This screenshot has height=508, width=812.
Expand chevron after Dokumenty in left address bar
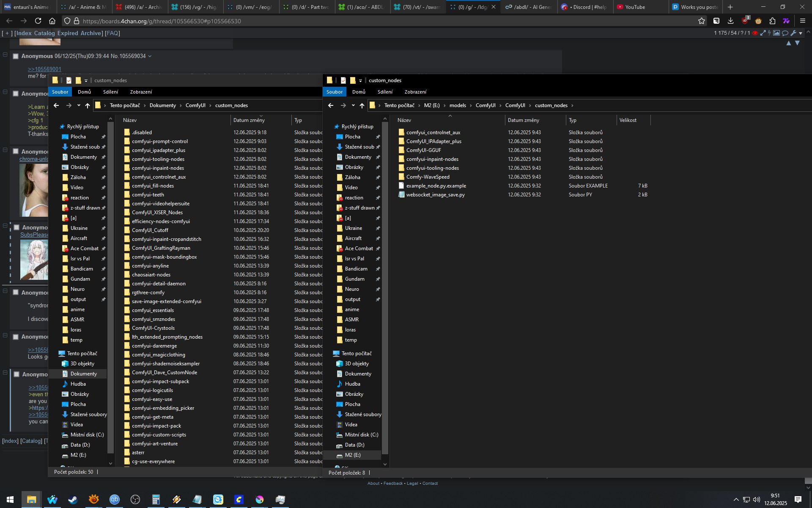181,105
